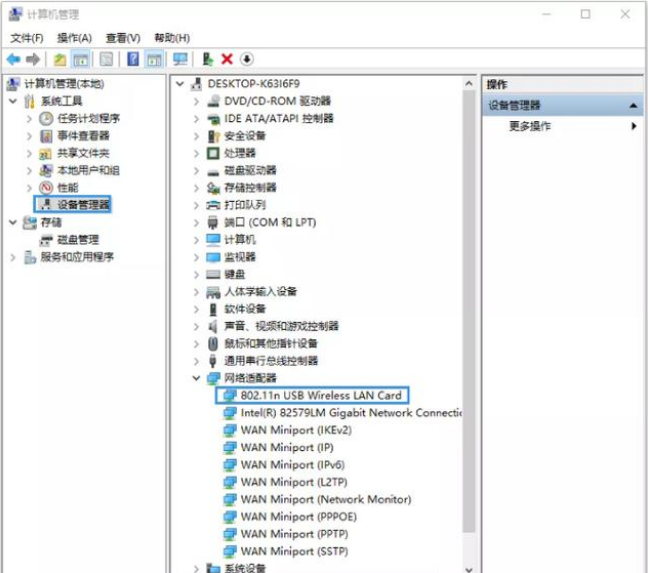Expand 服务和应用程序 node
The image size is (648, 573).
point(13,257)
